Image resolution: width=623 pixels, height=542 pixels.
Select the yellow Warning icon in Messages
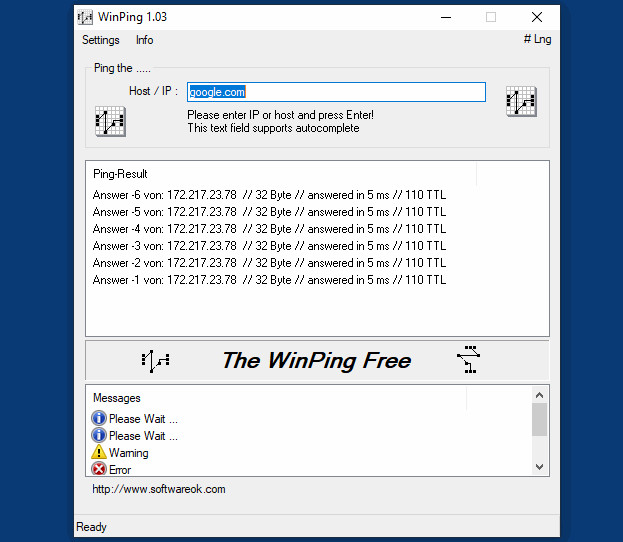99,452
